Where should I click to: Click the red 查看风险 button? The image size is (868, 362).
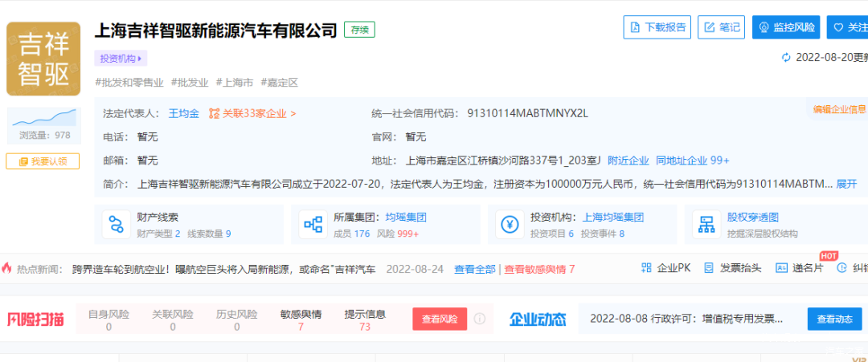(x=440, y=319)
